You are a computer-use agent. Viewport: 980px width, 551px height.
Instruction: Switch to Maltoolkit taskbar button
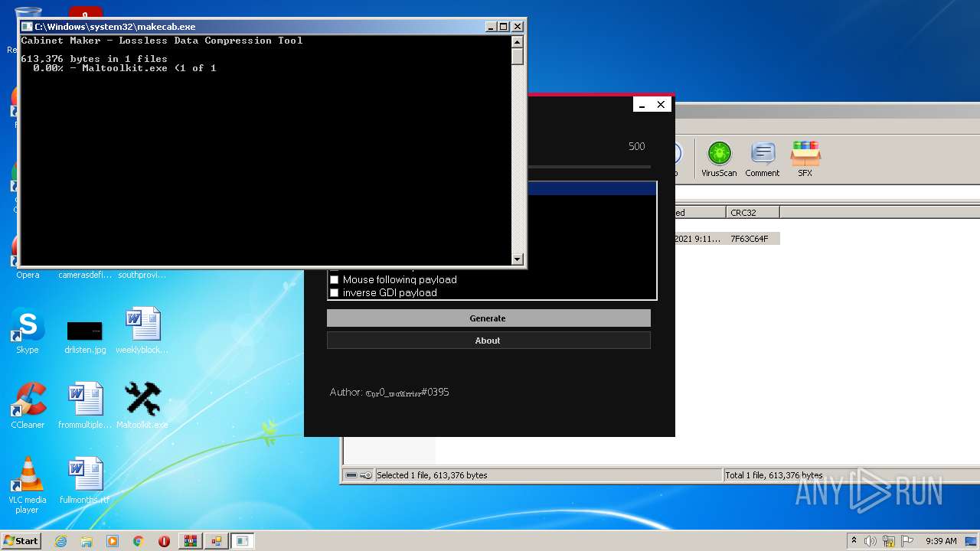[217, 541]
